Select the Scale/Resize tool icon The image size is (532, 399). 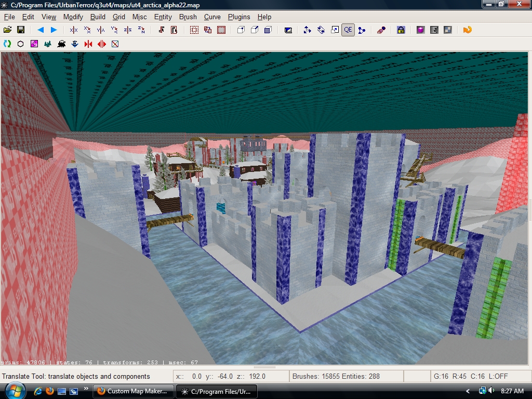(335, 30)
